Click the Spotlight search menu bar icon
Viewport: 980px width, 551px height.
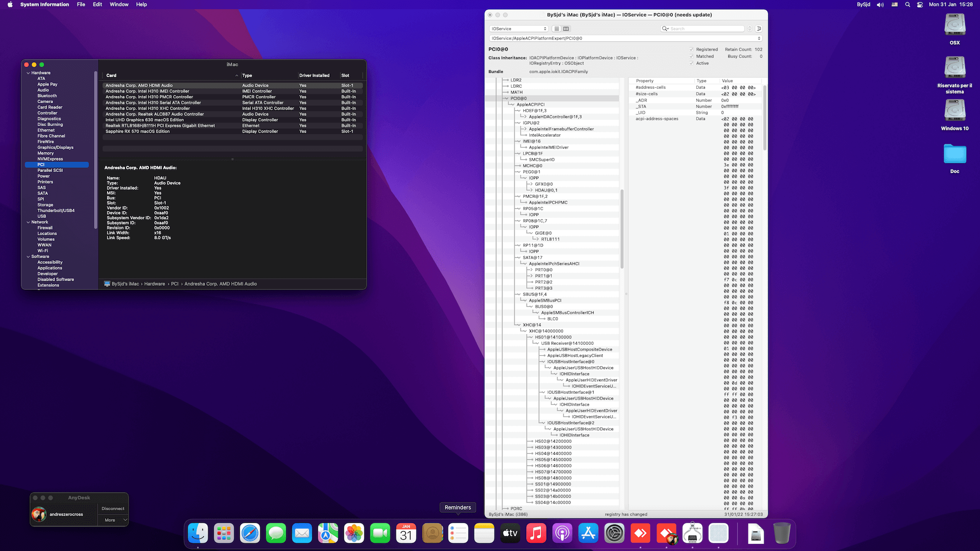pos(908,5)
